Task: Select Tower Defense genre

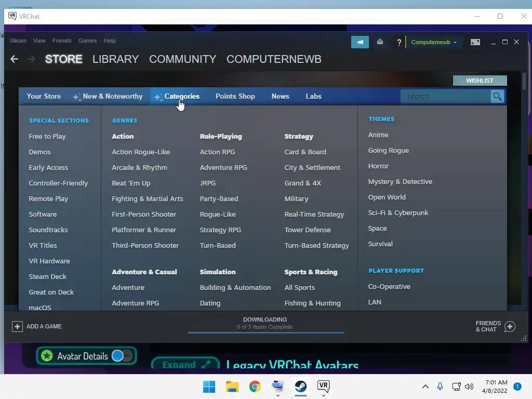Action: pyautogui.click(x=308, y=230)
